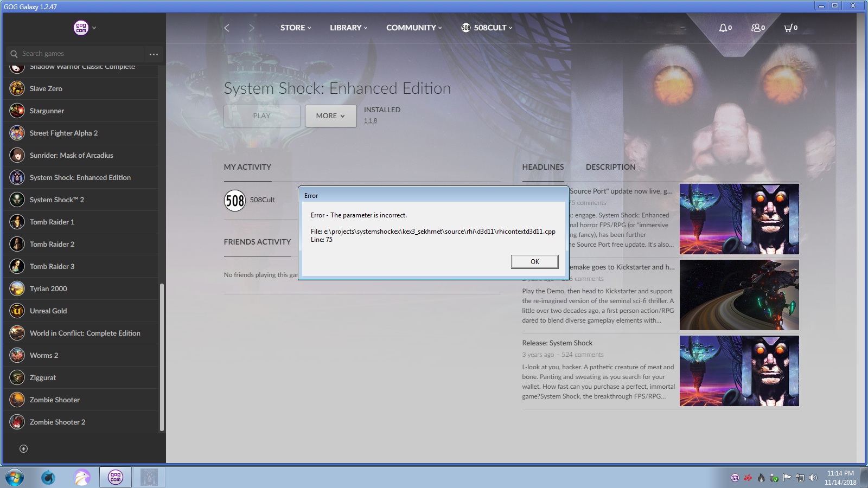Open System Shock taskbar window button
The width and height of the screenshot is (868, 488).
click(x=149, y=478)
